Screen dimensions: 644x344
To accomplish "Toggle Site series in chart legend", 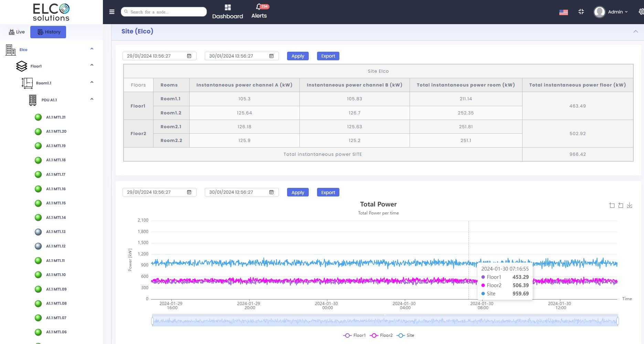I will coord(405,335).
